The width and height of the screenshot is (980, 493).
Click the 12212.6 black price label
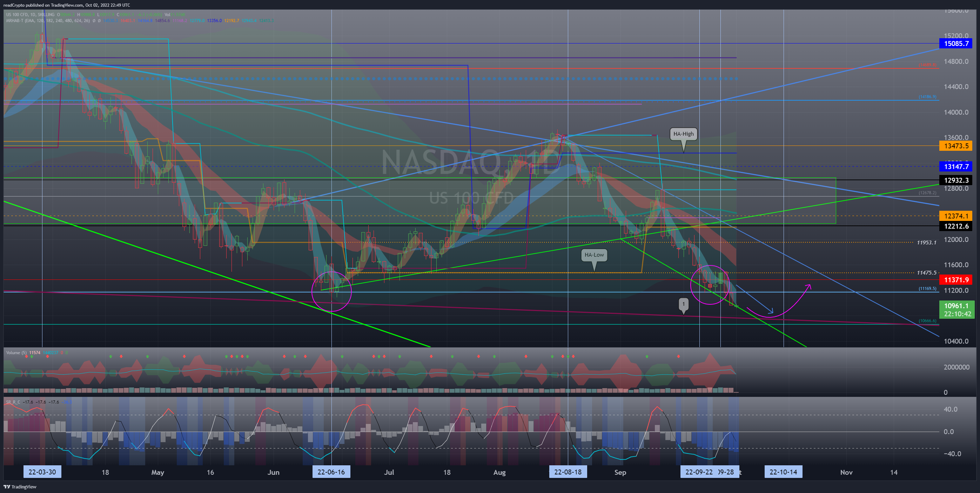tap(956, 227)
